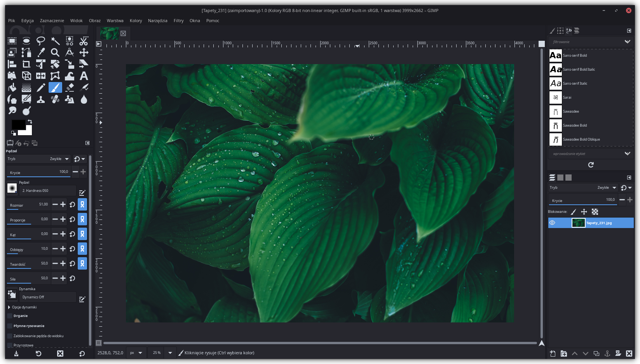Select the Crop tool

point(26,64)
